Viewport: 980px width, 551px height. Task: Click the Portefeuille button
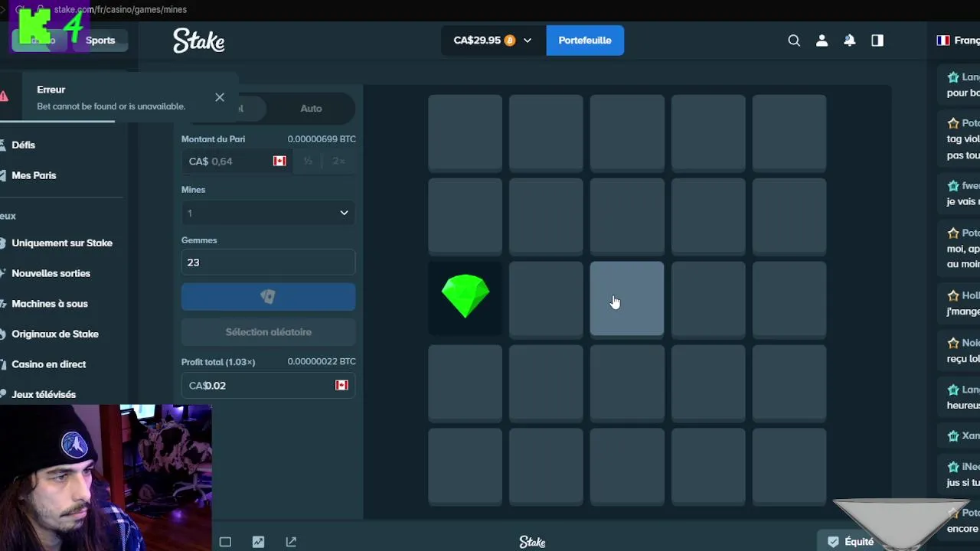coord(585,41)
